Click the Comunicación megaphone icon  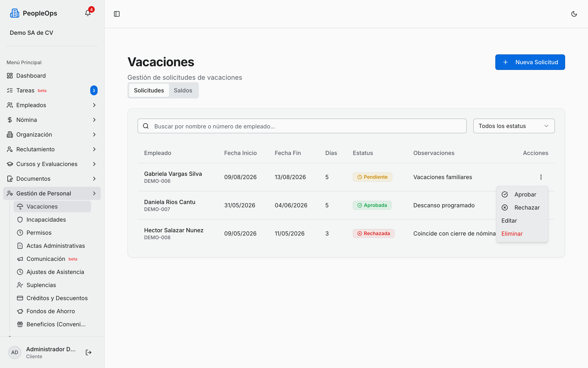click(x=20, y=259)
